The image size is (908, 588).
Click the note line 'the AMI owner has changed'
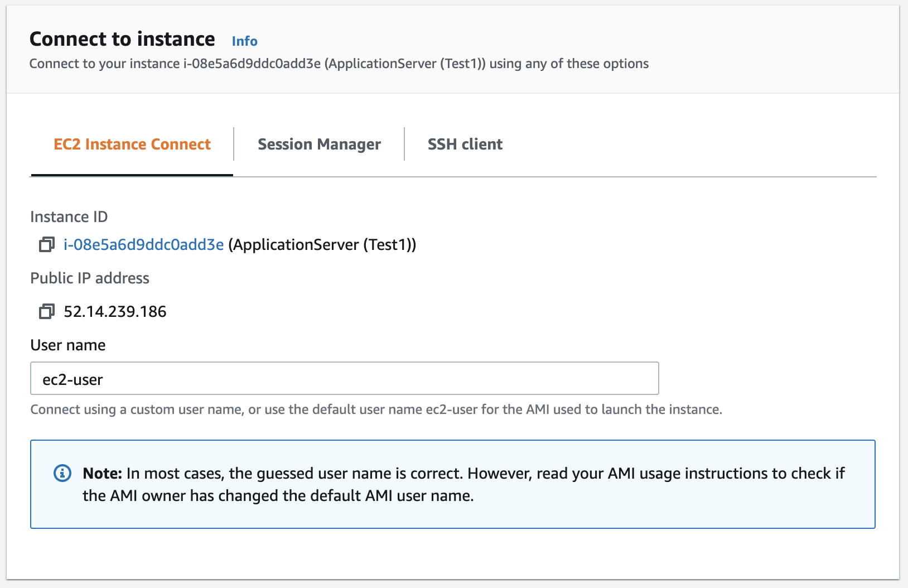(278, 495)
